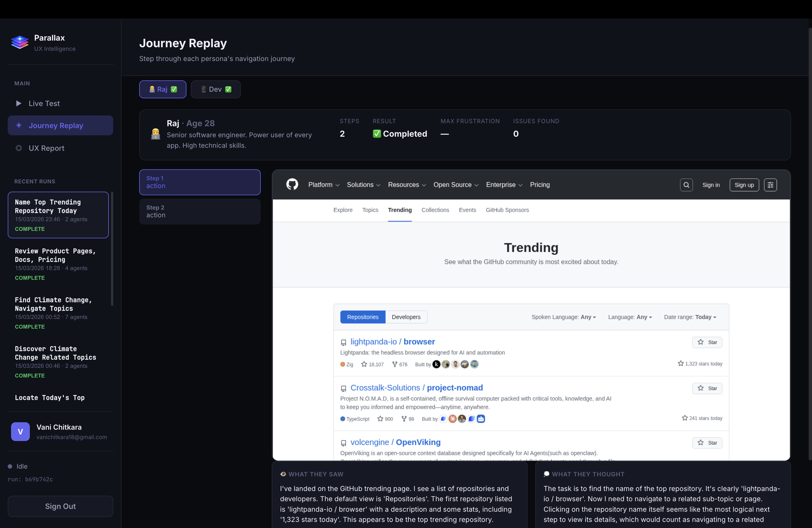Viewport: 812px width, 528px height.
Task: Click the Live Test play icon
Action: [x=19, y=103]
